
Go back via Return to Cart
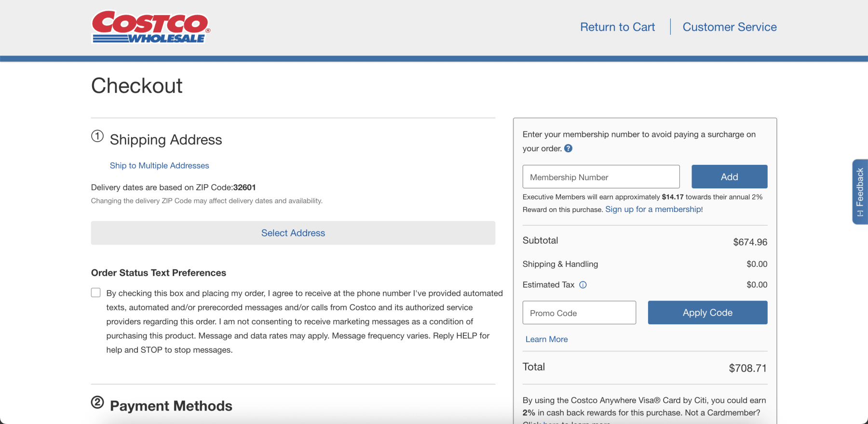(617, 27)
